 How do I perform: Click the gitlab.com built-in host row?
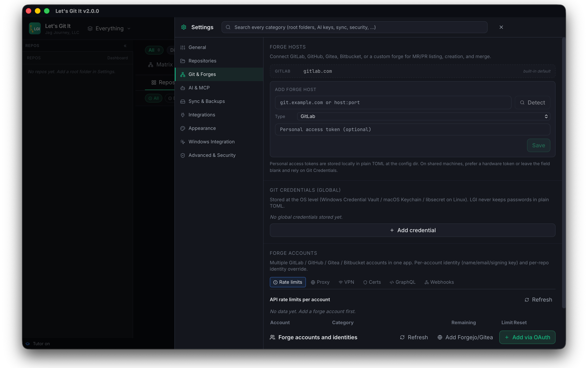tap(412, 71)
